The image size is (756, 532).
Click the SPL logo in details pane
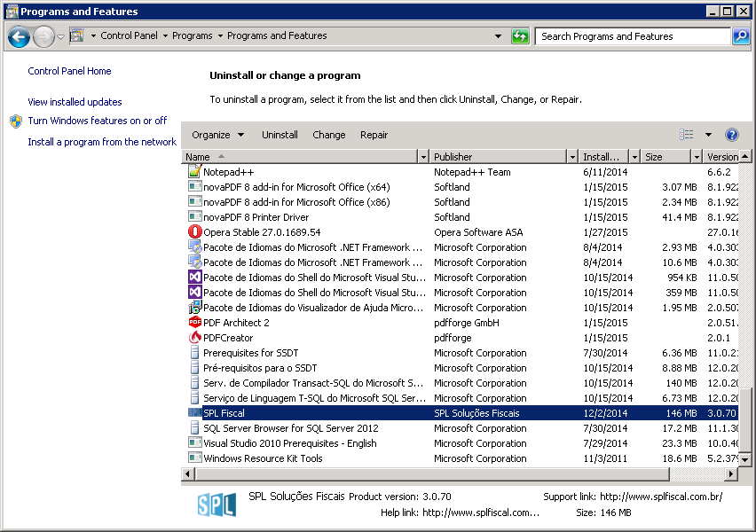217,505
